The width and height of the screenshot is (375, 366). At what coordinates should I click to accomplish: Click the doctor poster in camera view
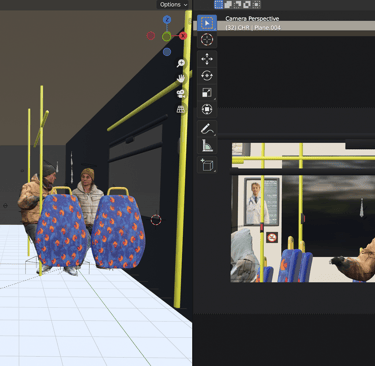pos(260,202)
